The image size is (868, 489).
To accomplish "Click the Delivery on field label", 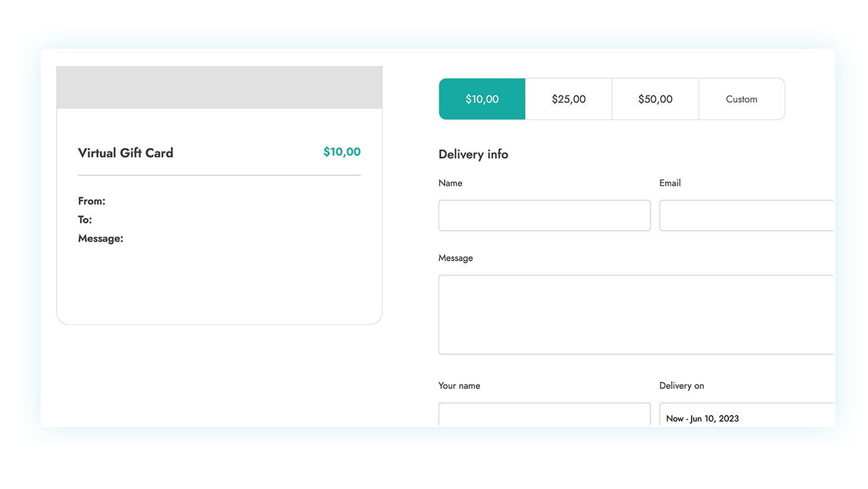I will [681, 386].
